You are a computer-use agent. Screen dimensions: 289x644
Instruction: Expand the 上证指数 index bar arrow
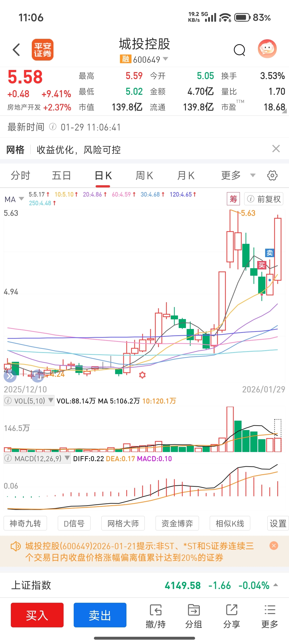coord(276,585)
